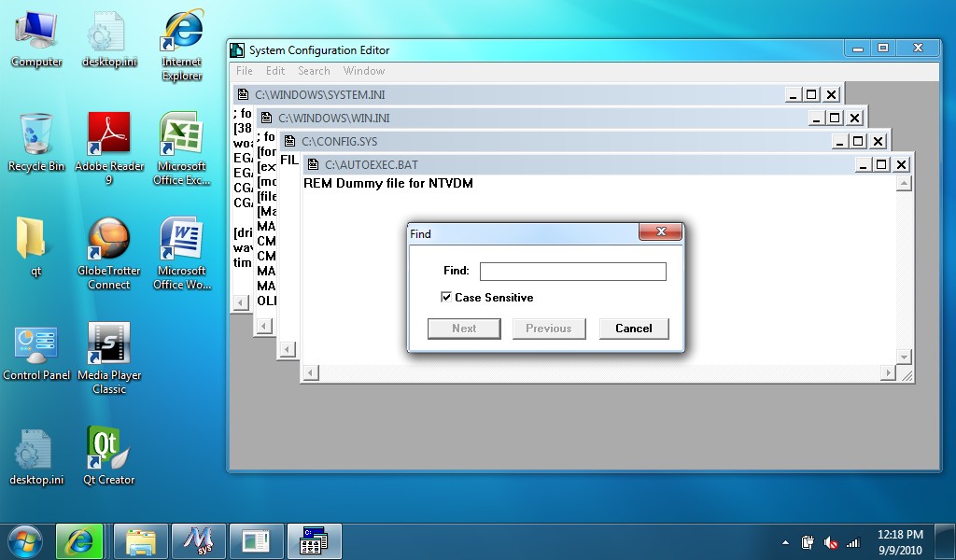The height and width of the screenshot is (560, 956).
Task: Cancel the Find dialog
Action: [633, 329]
